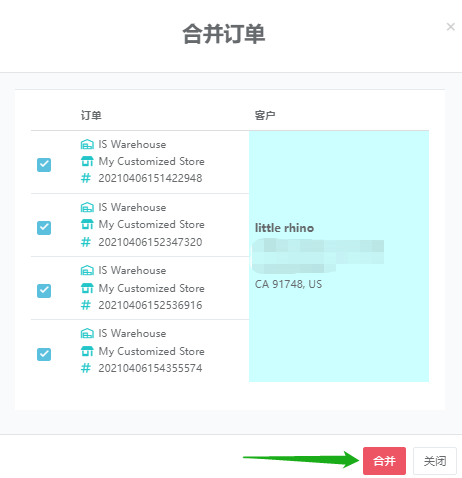Screen dimensions: 462x478
Task: Click hash icon beside 20210406152536916
Action: pyautogui.click(x=86, y=305)
